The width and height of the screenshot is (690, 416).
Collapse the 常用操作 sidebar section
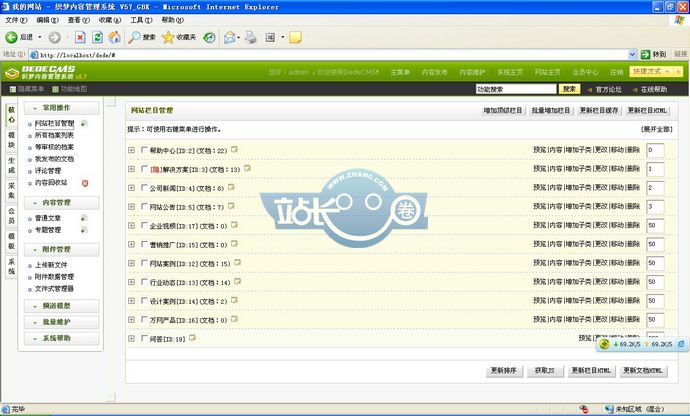61,108
